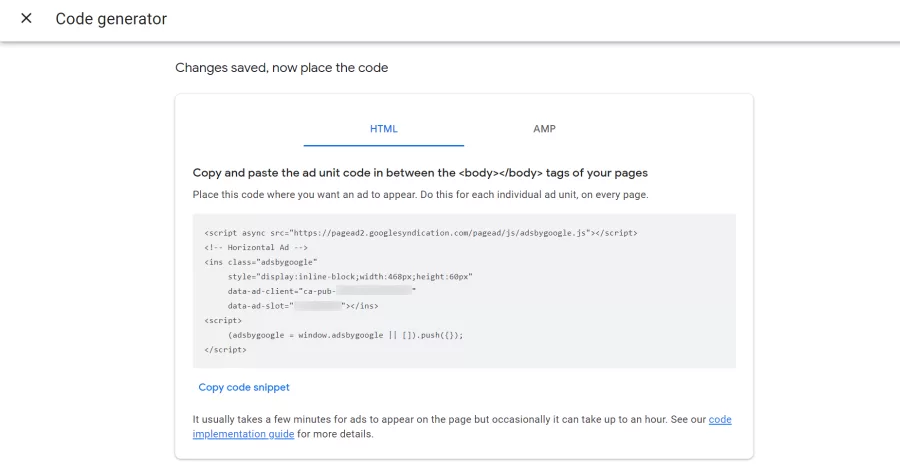Close the Code generator dialog

tap(26, 18)
